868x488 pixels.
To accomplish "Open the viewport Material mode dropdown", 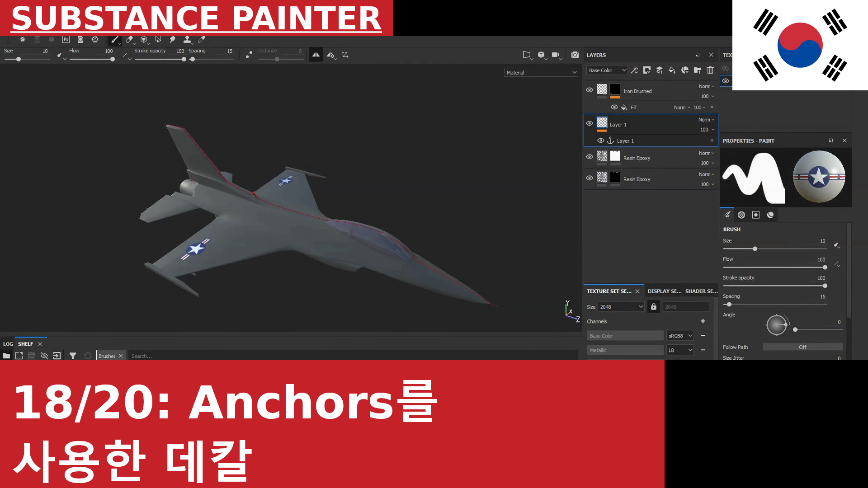I will (541, 72).
